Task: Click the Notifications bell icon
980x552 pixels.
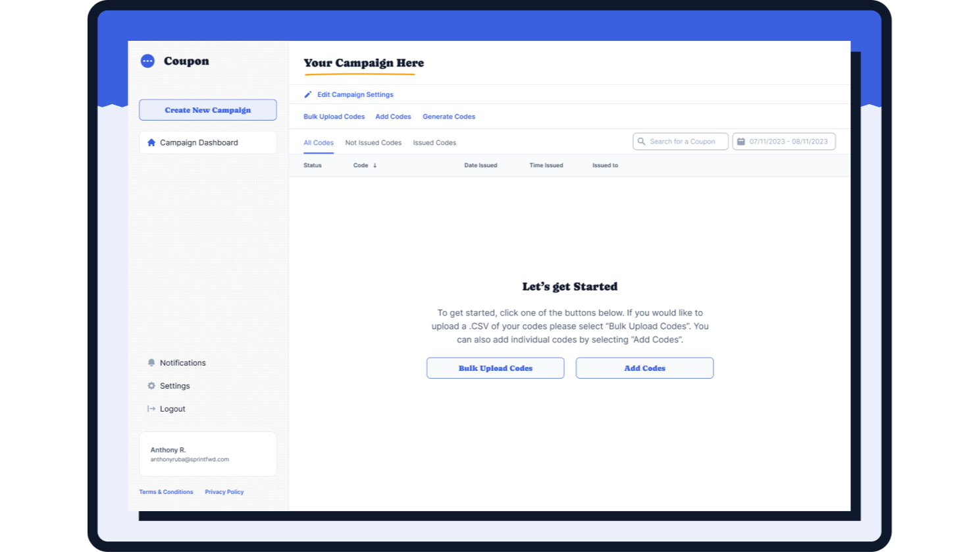Action: point(151,363)
